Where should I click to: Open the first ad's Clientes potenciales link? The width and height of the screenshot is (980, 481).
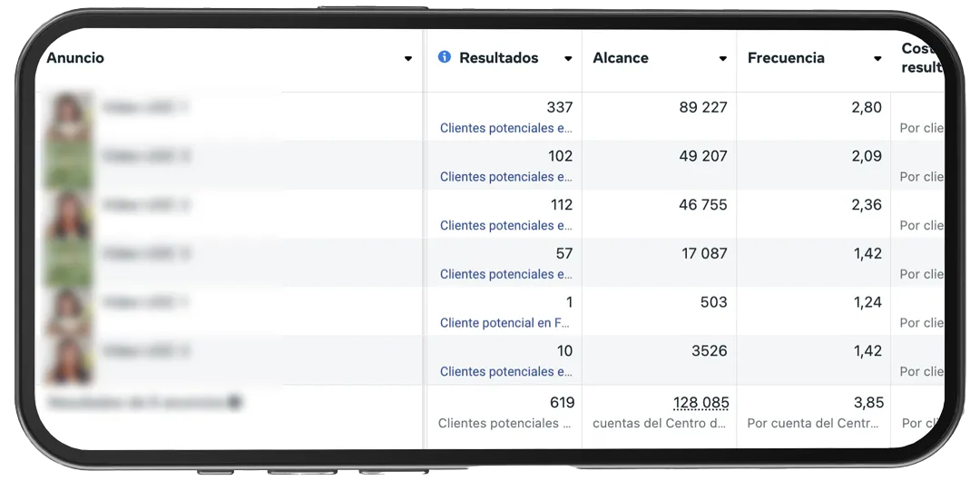[x=506, y=128]
